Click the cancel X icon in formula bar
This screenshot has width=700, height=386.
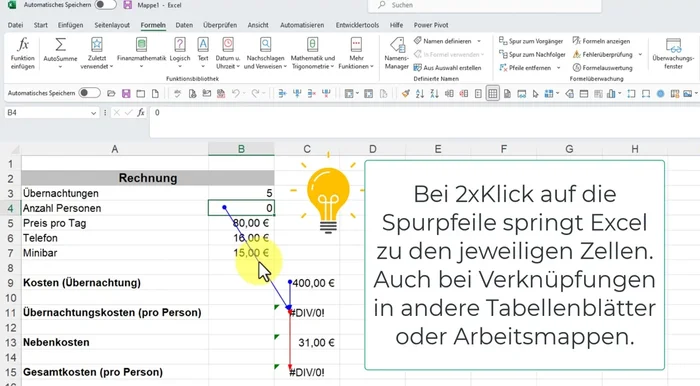(117, 112)
